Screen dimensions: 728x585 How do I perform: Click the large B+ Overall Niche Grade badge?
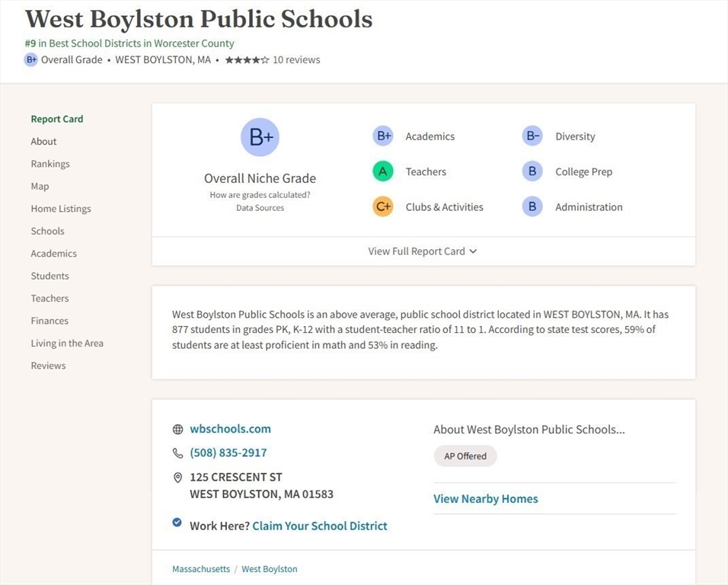260,137
